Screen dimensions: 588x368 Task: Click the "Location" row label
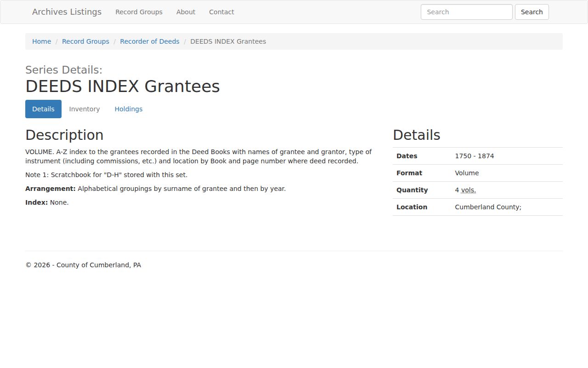412,207
